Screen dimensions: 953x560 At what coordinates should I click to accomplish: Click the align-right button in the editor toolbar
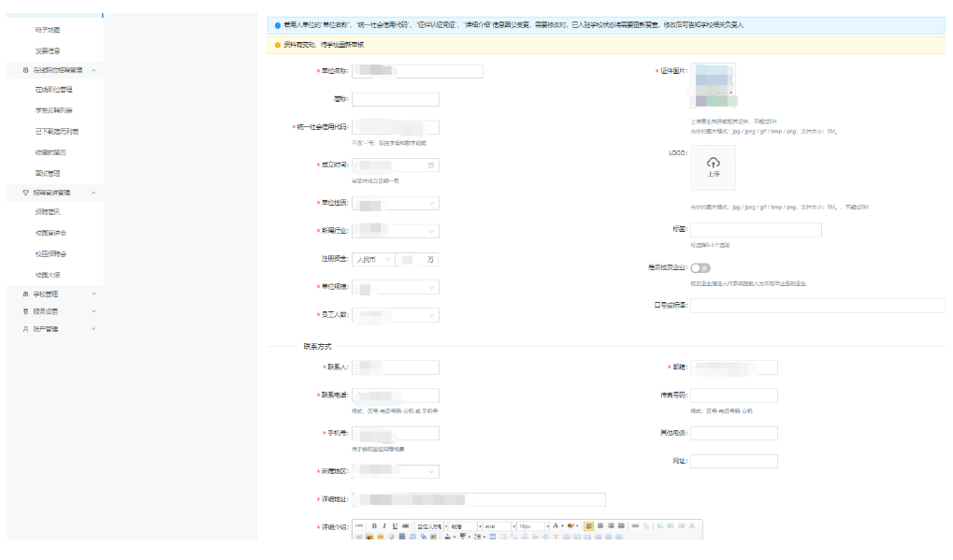point(611,526)
